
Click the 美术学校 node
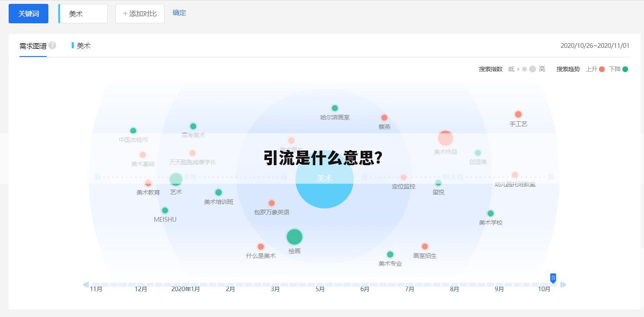point(491,213)
